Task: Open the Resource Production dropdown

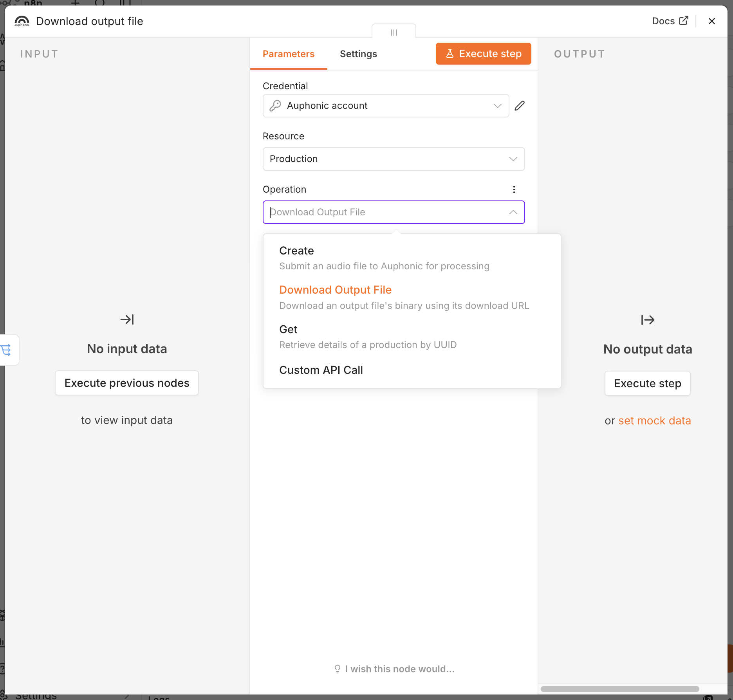Action: pos(394,159)
